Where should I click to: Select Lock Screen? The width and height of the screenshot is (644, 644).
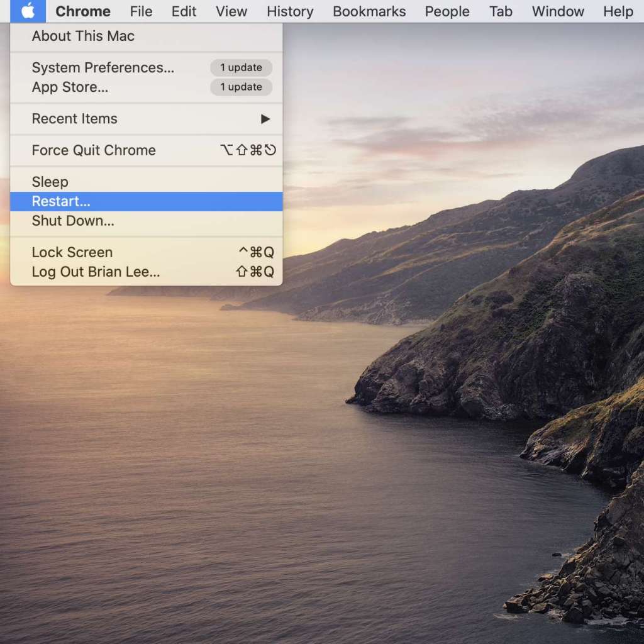(146, 252)
